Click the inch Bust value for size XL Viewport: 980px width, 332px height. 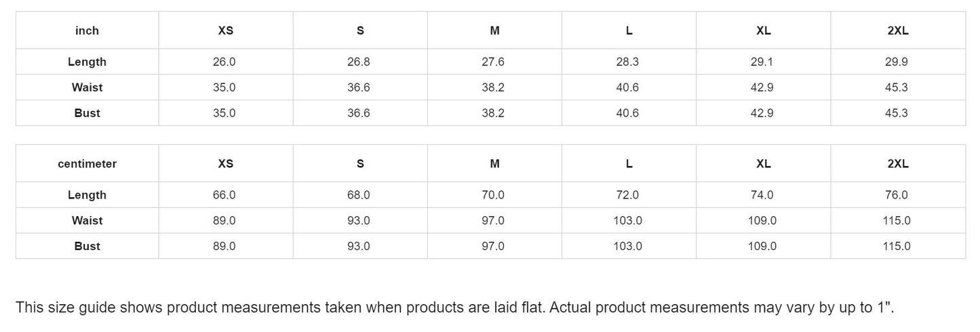(x=762, y=113)
